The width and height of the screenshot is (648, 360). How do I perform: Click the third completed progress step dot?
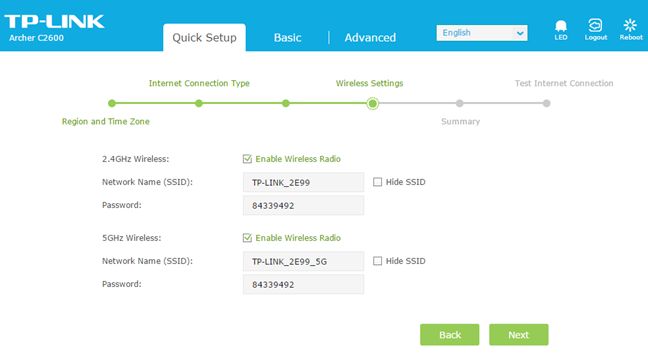coord(286,103)
